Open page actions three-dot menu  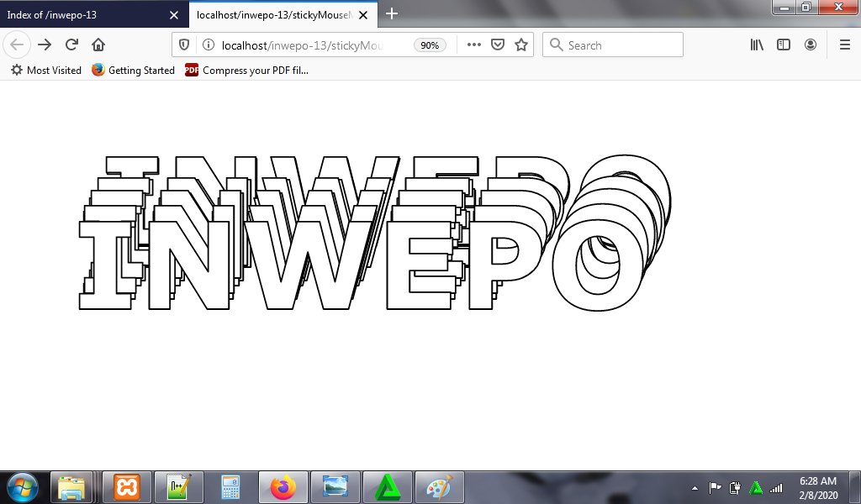474,45
